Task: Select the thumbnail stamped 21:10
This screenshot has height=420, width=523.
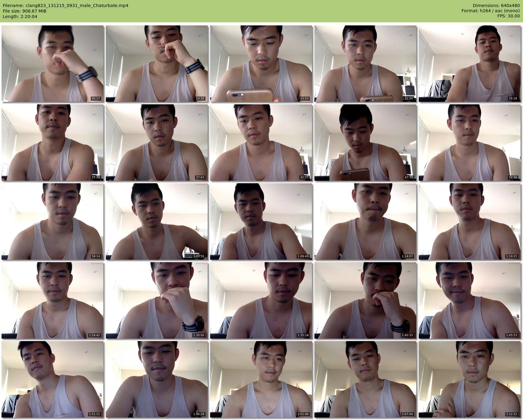Action: tap(365, 64)
